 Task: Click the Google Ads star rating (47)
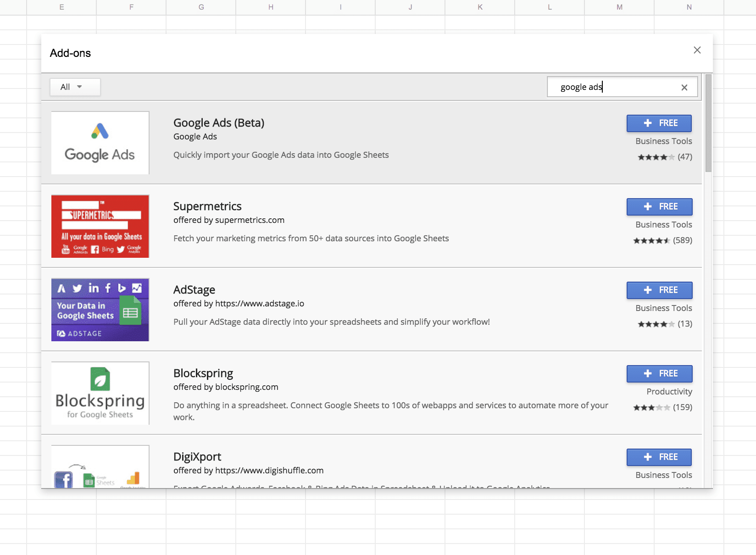point(665,157)
